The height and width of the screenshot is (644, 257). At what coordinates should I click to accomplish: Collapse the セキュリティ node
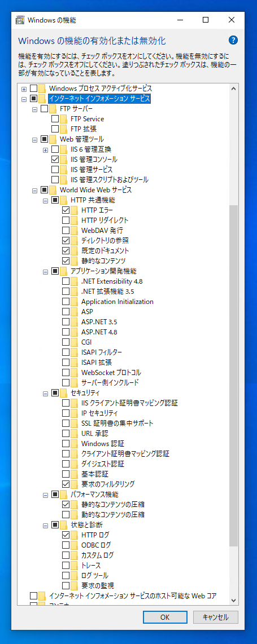pyautogui.click(x=45, y=393)
